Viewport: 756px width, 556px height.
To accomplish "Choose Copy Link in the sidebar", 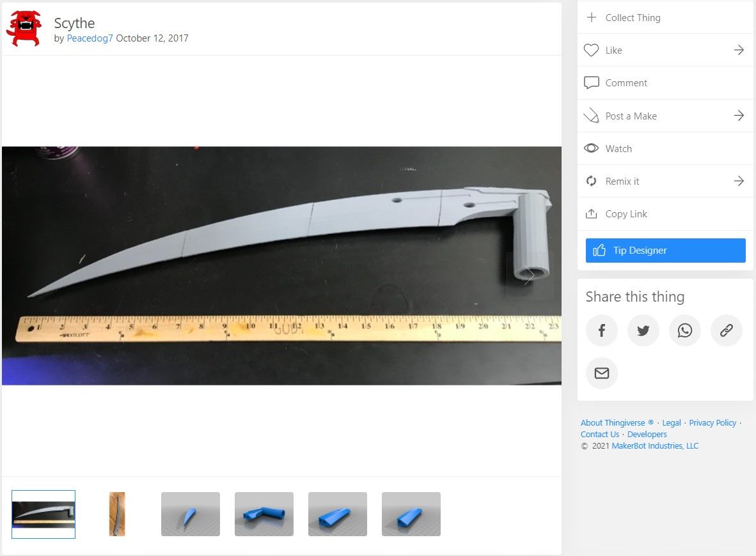I will (626, 214).
